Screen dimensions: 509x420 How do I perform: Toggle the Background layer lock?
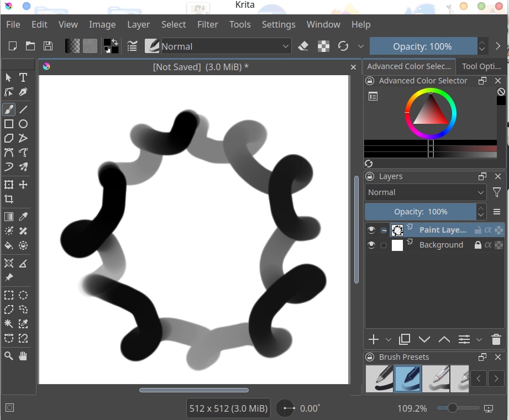pos(478,245)
